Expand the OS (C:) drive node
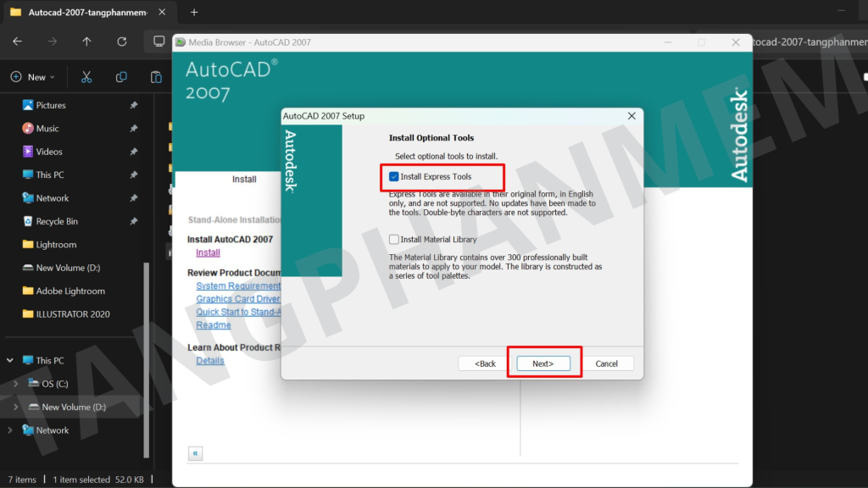868x488 pixels. click(x=15, y=384)
